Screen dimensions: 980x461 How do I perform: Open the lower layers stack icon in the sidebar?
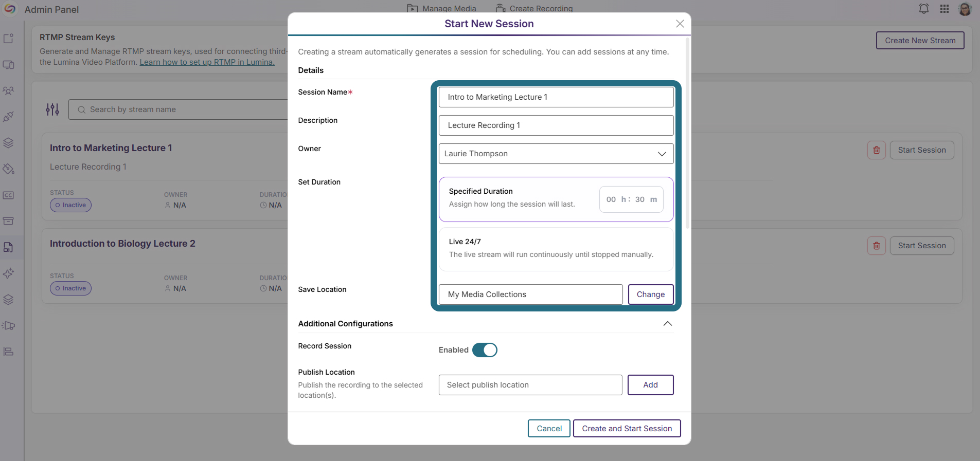pos(9,300)
